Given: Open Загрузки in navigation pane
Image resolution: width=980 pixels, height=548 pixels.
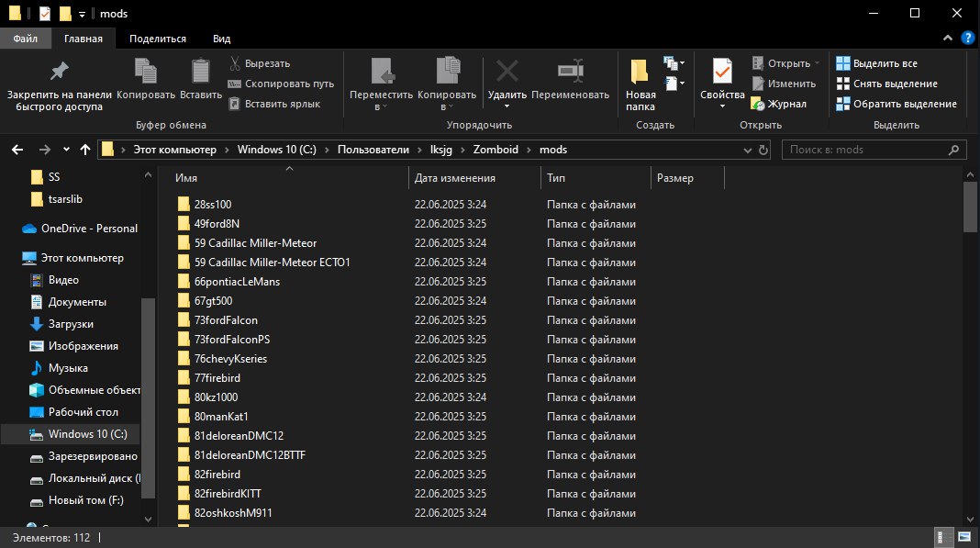Looking at the screenshot, I should 61,324.
